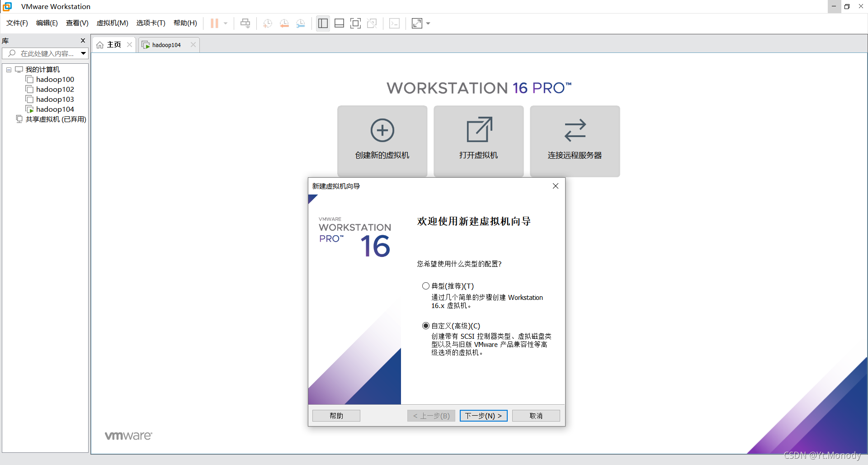Close the hadoop104 tab
Viewport: 868px width, 465px height.
[193, 45]
